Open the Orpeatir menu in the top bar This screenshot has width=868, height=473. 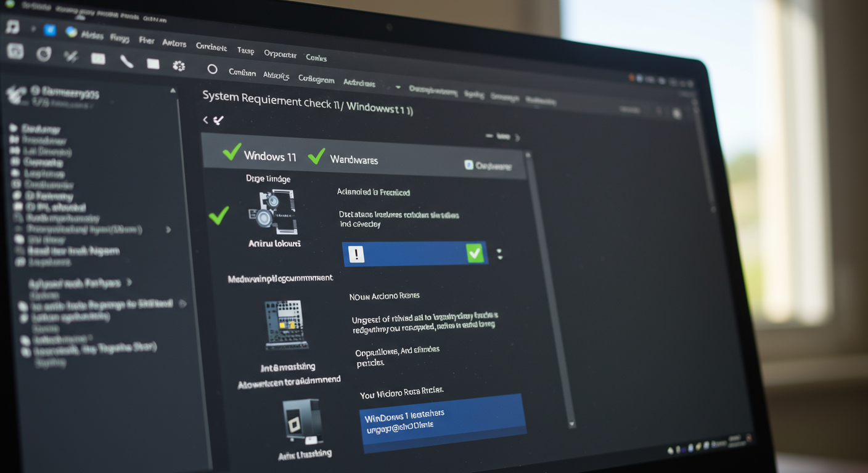(x=280, y=54)
